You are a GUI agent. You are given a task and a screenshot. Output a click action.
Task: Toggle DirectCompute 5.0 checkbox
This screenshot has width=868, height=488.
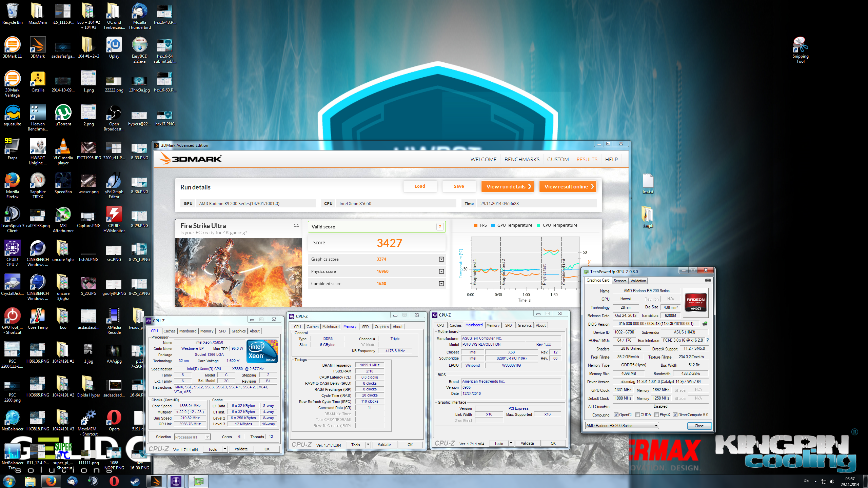pos(675,415)
